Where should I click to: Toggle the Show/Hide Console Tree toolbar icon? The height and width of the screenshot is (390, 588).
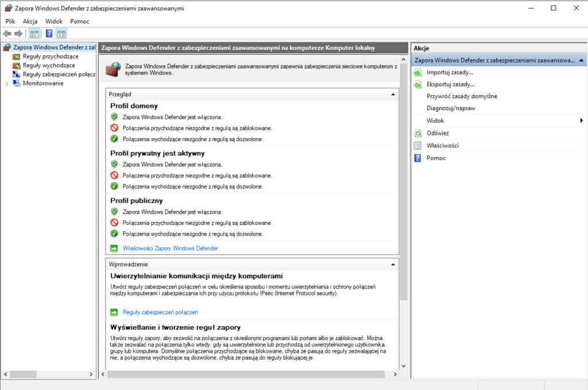[x=34, y=34]
